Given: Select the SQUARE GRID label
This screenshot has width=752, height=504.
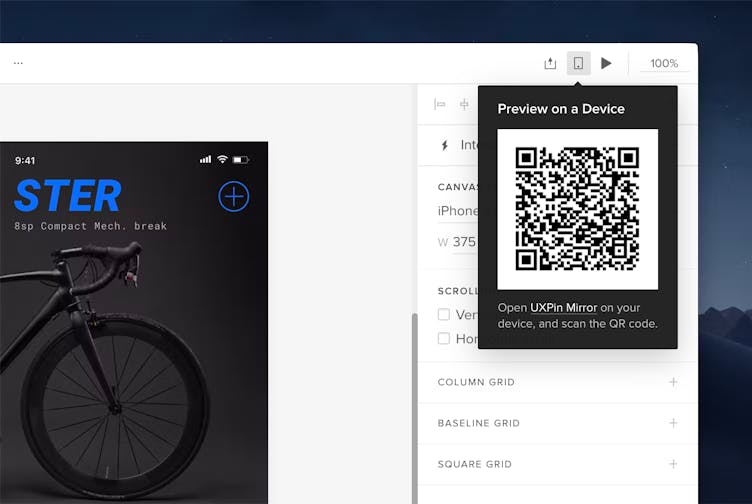Looking at the screenshot, I should (474, 464).
